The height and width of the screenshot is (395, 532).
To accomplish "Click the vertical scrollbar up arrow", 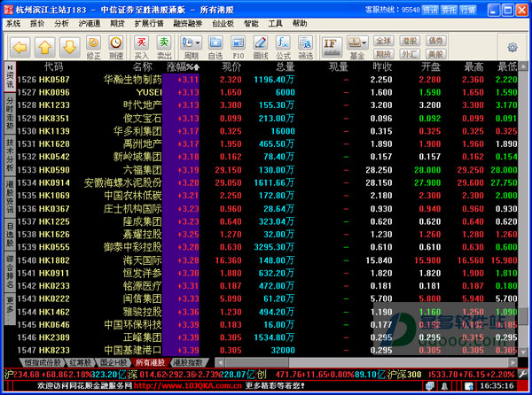I will 523,66.
